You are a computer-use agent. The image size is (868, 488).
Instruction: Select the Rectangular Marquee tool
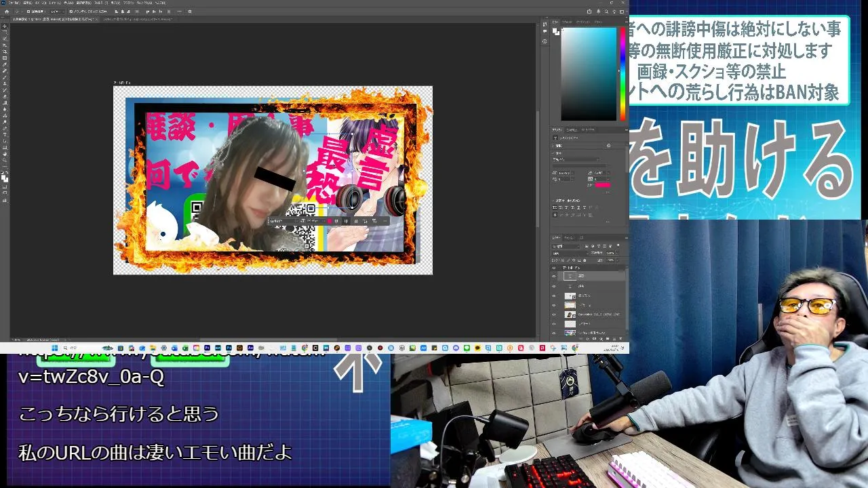[x=5, y=32]
